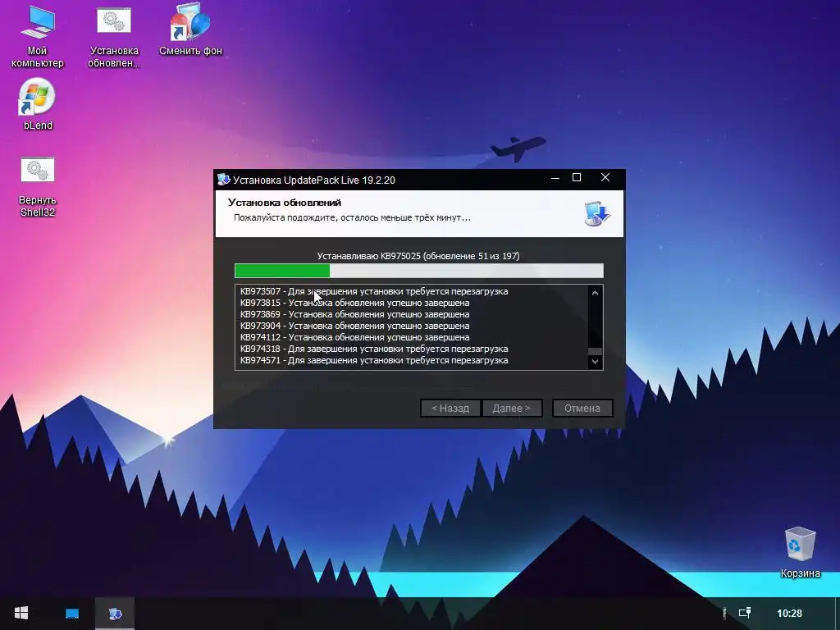Open the Мой компьютер desktop icon

(x=37, y=38)
